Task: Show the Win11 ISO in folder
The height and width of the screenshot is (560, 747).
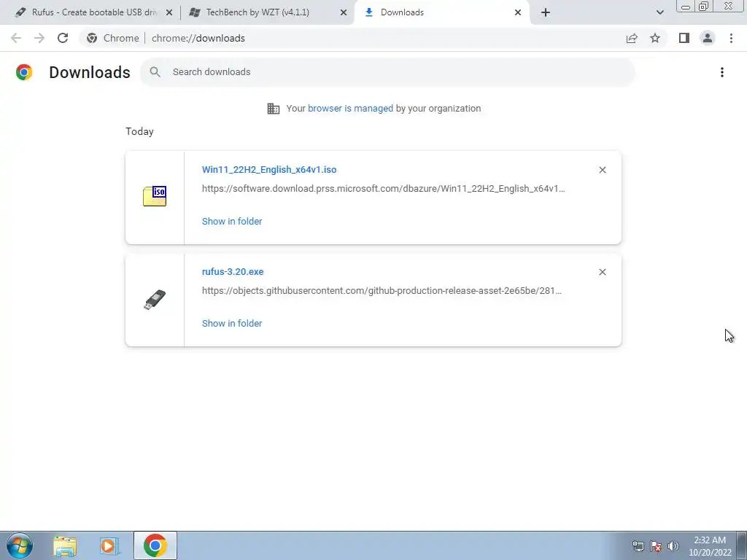Action: pos(232,222)
